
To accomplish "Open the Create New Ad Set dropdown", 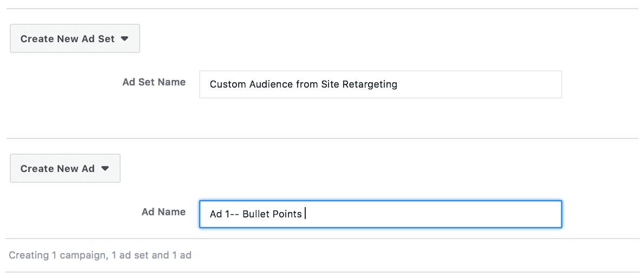I will (x=75, y=38).
